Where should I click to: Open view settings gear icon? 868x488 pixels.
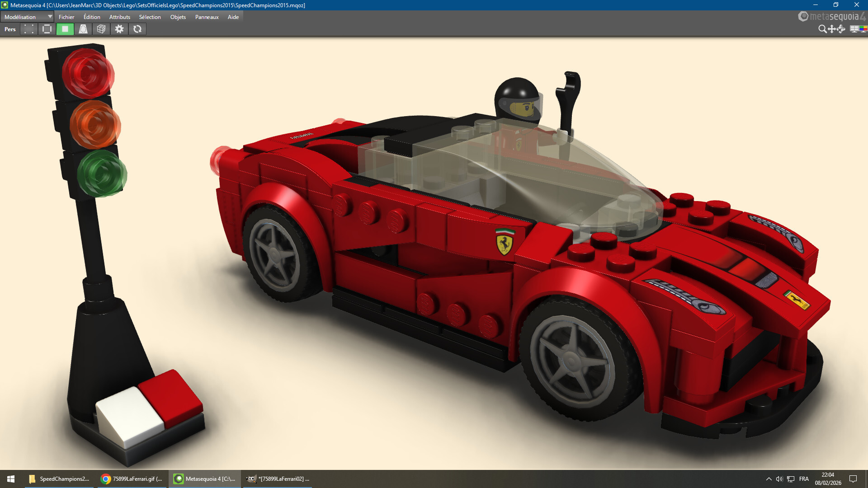point(119,29)
